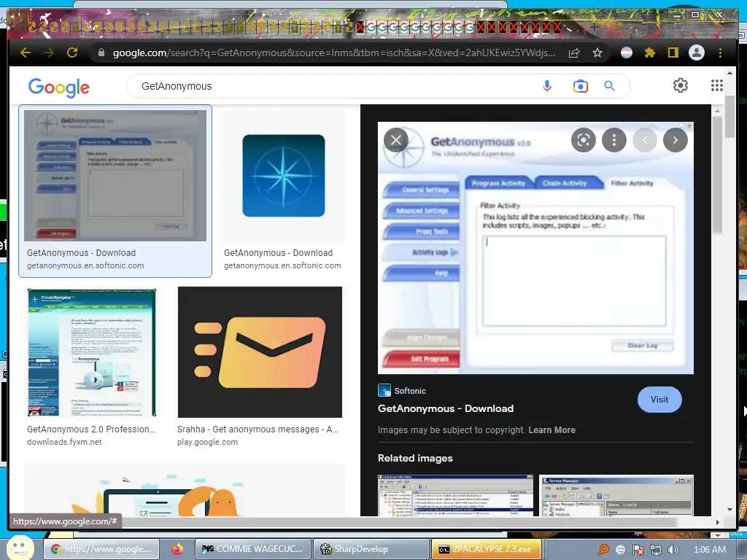
Task: Click the preview panel scrollbar
Action: tap(717, 175)
